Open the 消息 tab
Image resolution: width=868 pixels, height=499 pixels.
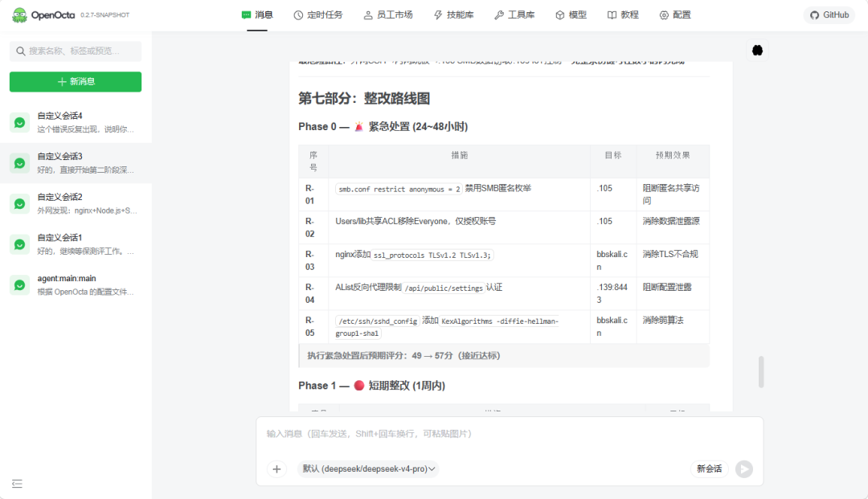[x=257, y=15]
